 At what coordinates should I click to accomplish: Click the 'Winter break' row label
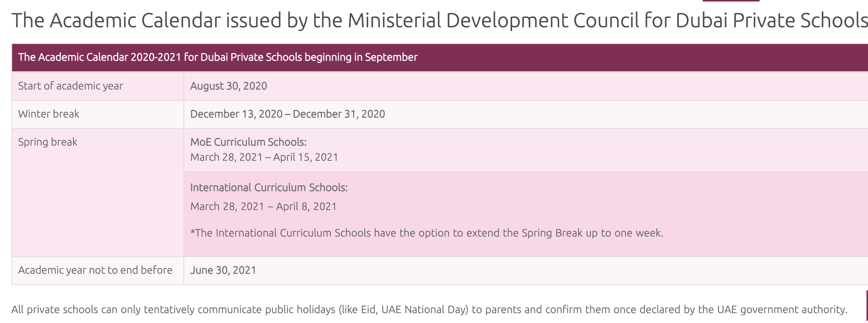(x=49, y=114)
